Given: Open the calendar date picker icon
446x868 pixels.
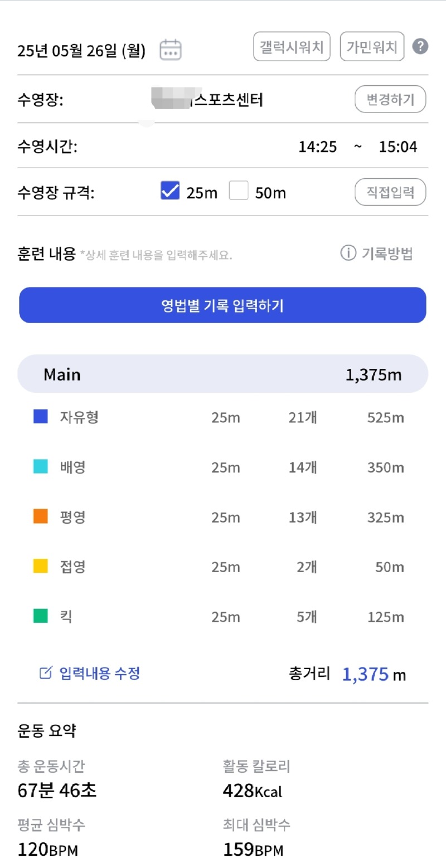Looking at the screenshot, I should (x=171, y=50).
